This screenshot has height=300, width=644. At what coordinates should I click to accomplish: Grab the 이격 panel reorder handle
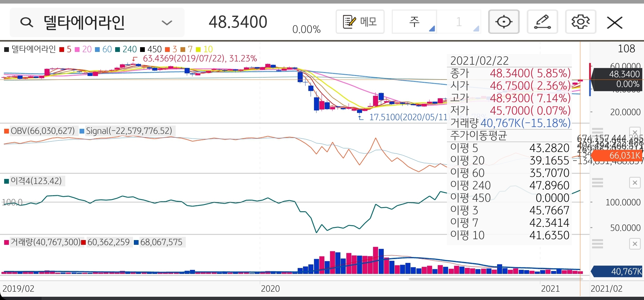[597, 183]
